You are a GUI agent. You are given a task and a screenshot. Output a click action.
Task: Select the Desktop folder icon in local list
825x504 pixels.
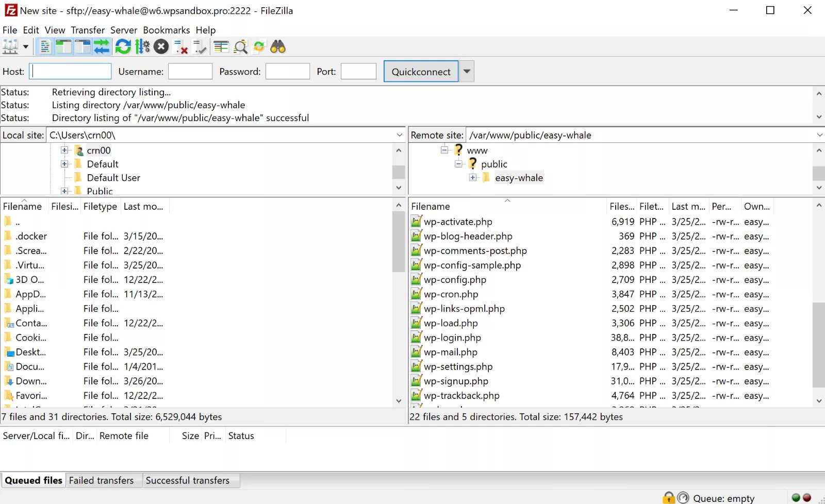pyautogui.click(x=9, y=352)
